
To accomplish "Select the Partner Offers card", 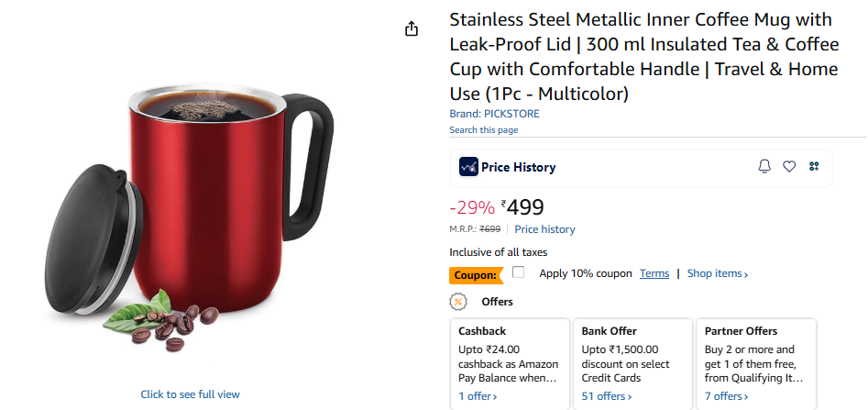I will click(x=756, y=358).
